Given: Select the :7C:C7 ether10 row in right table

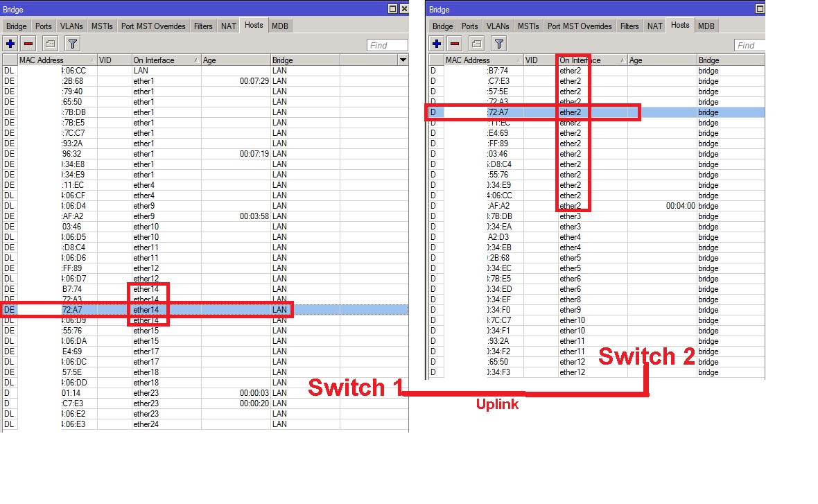Looking at the screenshot, I should coord(597,320).
